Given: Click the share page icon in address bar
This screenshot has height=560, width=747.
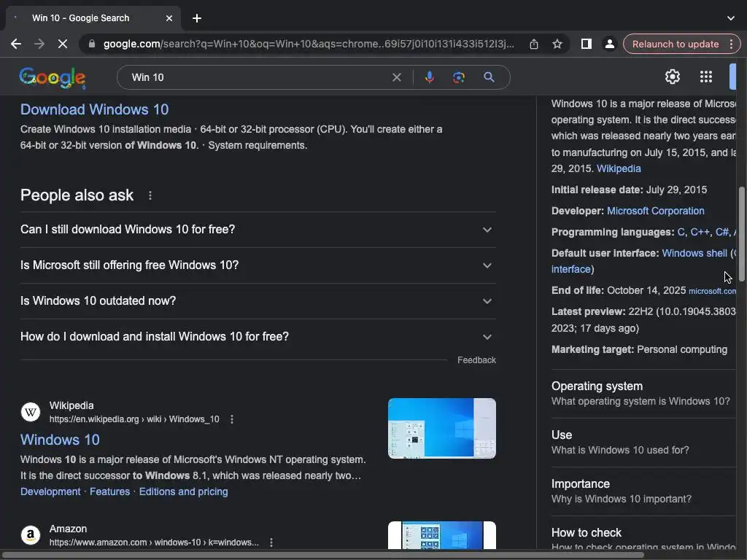Looking at the screenshot, I should click(533, 44).
